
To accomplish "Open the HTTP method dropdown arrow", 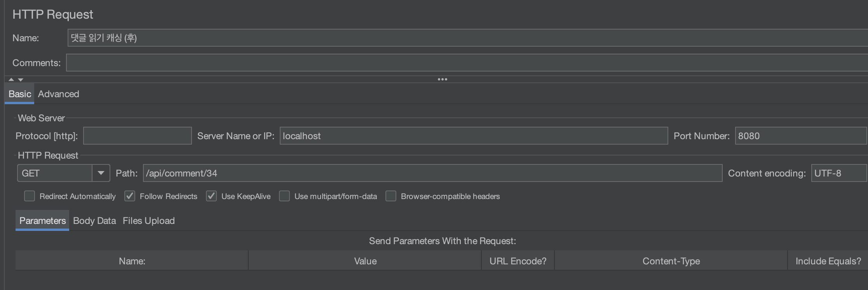I will [x=101, y=173].
